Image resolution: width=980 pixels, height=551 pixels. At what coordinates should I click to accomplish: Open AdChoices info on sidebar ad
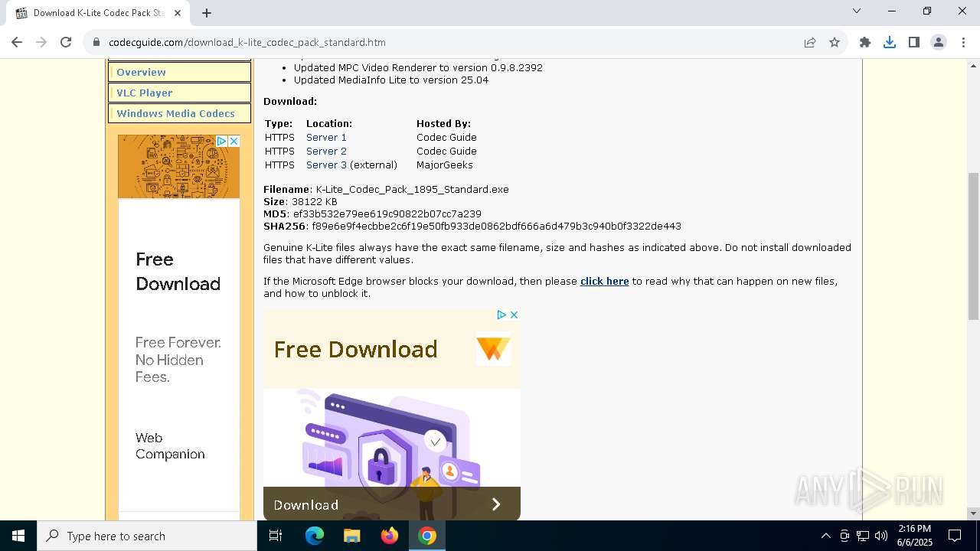pyautogui.click(x=221, y=141)
